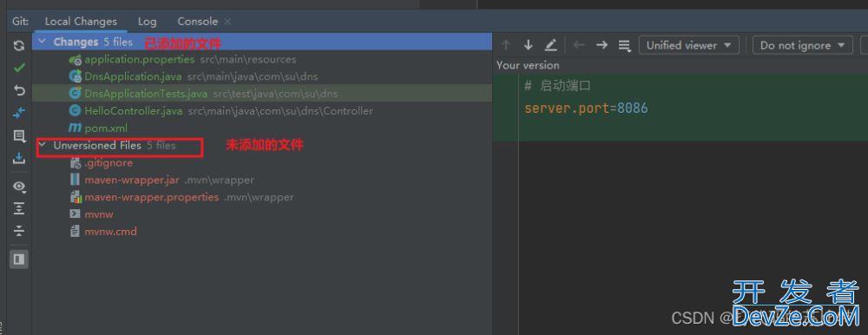Click the Shelve download-tray icon
Viewport: 868px width, 335px height.
coord(19,158)
